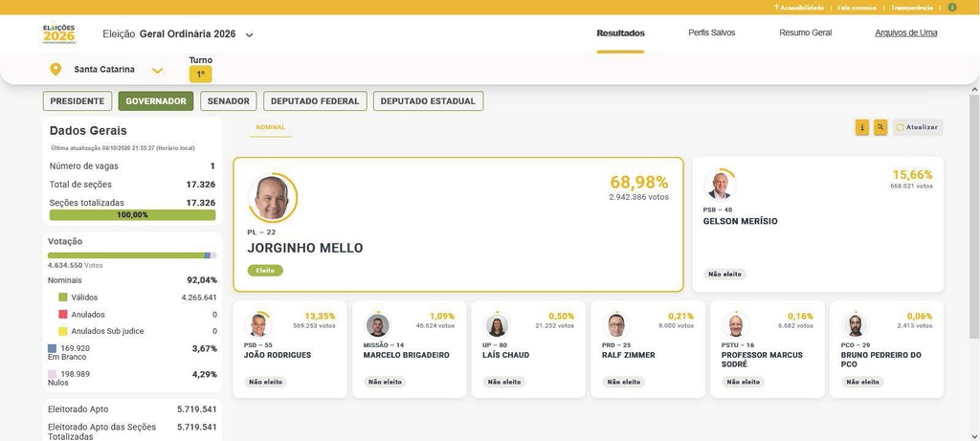Click Bruno Pedreiro do PCO's candidate photo
The image size is (980, 441).
[x=855, y=325]
